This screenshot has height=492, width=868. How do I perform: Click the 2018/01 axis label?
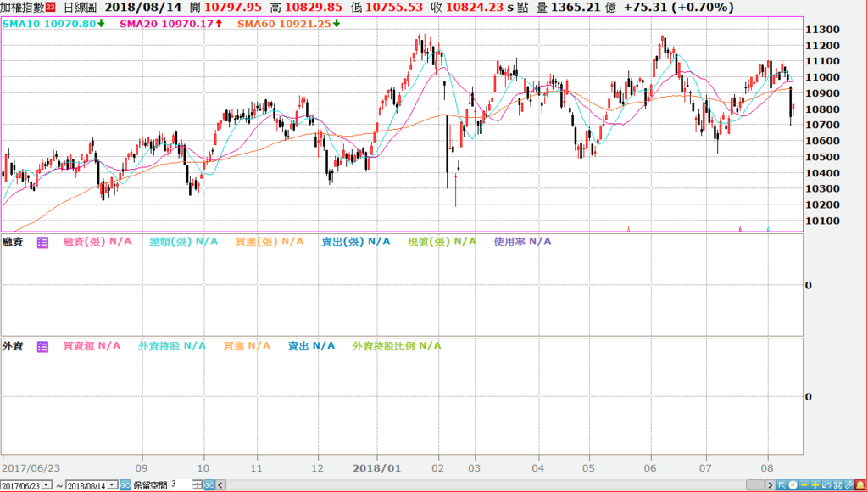pyautogui.click(x=377, y=468)
